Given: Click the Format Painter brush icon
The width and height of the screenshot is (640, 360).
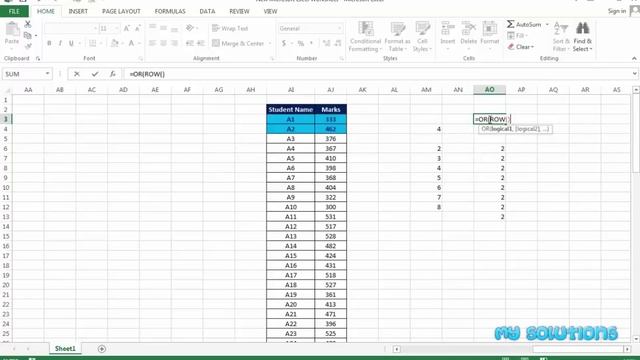Looking at the screenshot, I should click(x=28, y=46).
